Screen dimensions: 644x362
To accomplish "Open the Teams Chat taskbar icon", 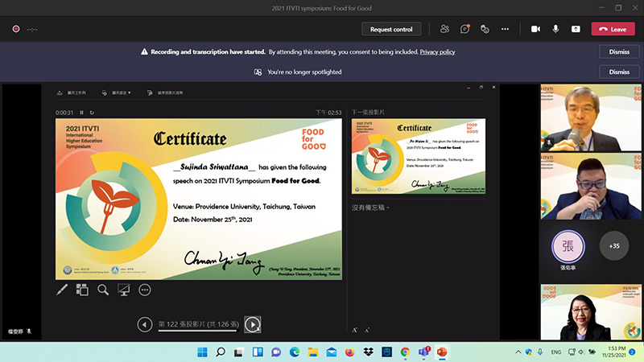I will [276, 352].
